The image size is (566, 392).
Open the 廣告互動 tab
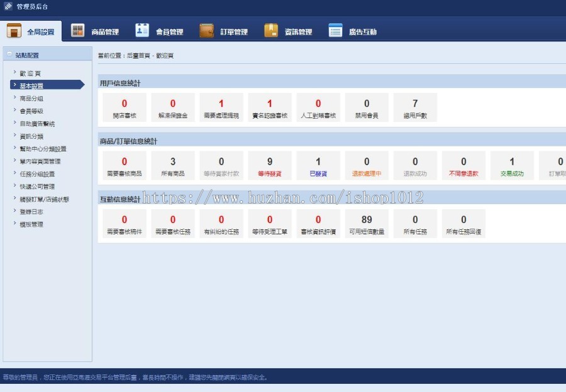point(354,29)
